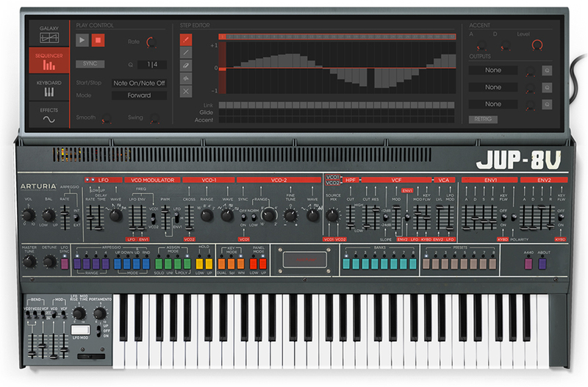Toggle the VCO-2 NORM/LOW switch
The image size is (588, 387).
[254, 217]
